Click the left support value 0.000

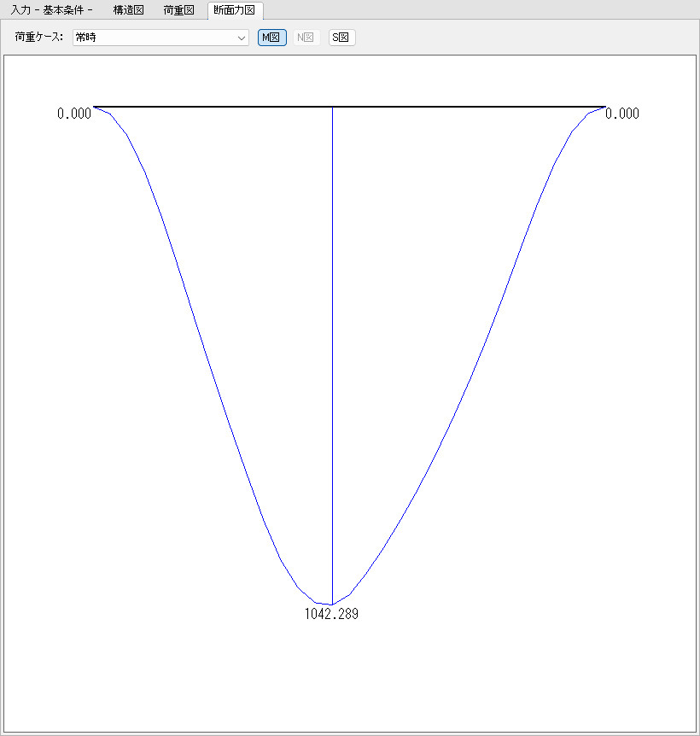pos(74,114)
